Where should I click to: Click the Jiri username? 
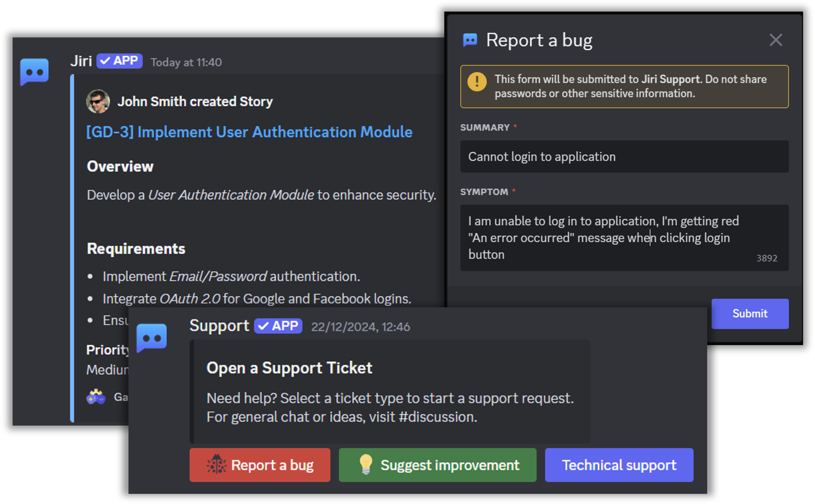click(81, 61)
